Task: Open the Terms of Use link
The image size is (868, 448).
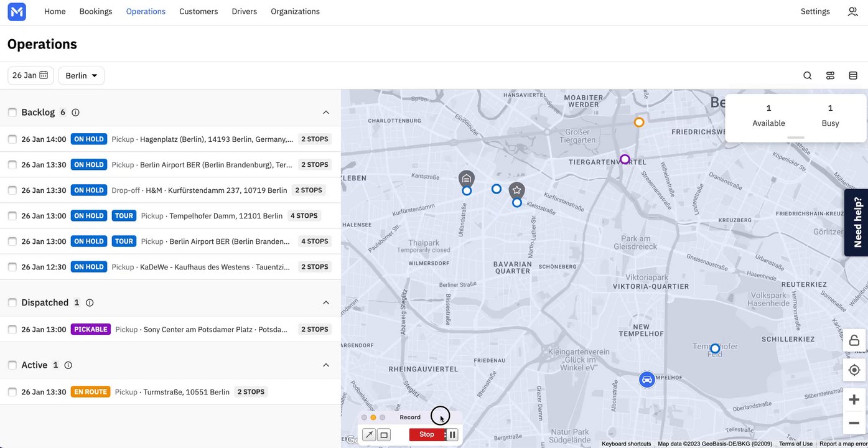Action: tap(796, 444)
